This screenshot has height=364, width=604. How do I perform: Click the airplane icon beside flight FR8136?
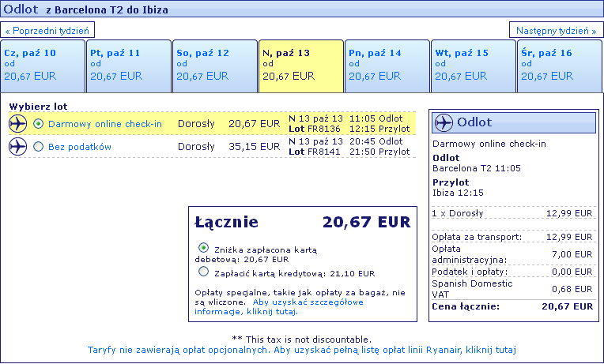[17, 124]
